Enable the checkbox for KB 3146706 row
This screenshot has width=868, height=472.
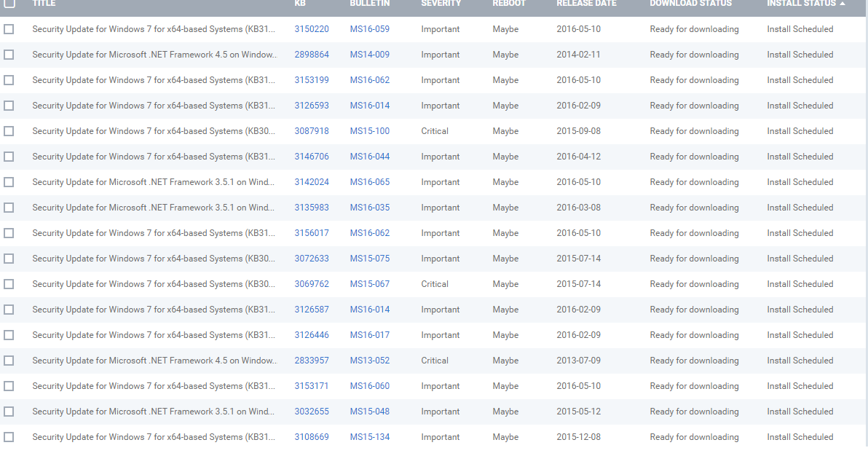tap(9, 157)
